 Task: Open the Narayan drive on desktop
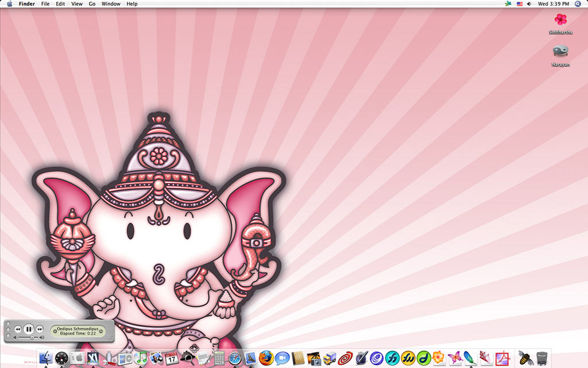560,54
